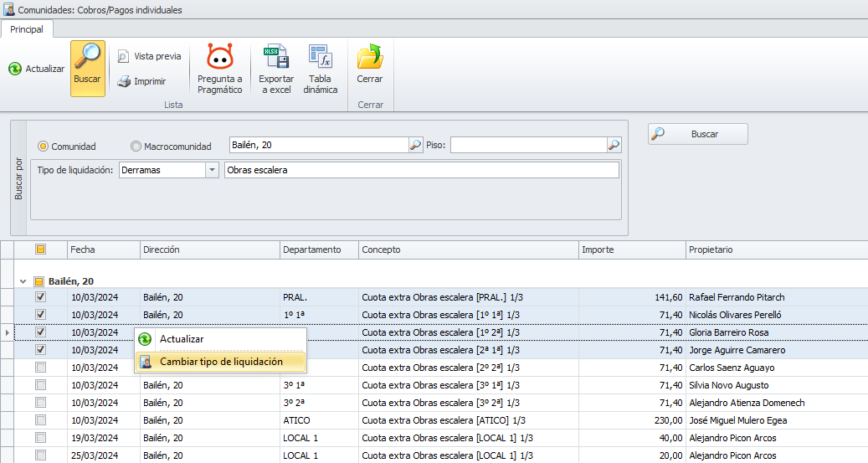Click the 3º 2ª department cell
The width and height of the screenshot is (868, 463).
320,403
